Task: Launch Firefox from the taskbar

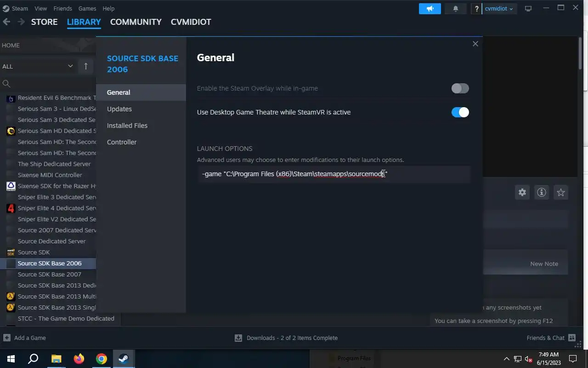Action: 79,358
